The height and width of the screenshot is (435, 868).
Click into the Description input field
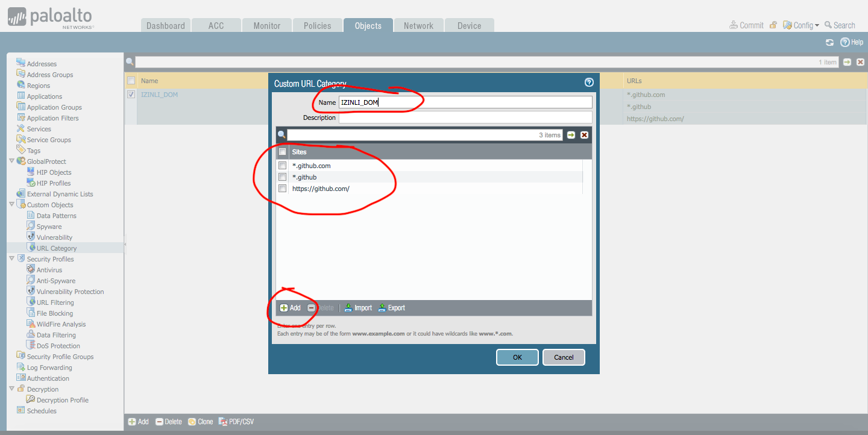tap(465, 118)
